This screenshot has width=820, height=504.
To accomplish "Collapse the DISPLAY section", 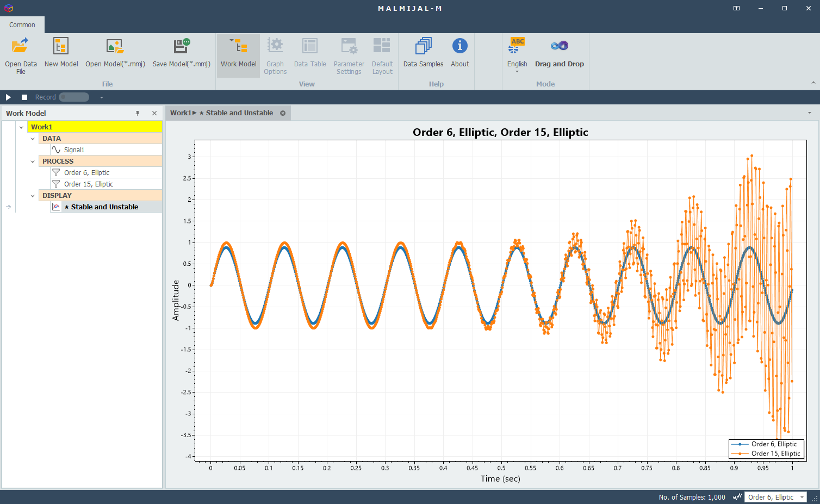I will (x=33, y=196).
